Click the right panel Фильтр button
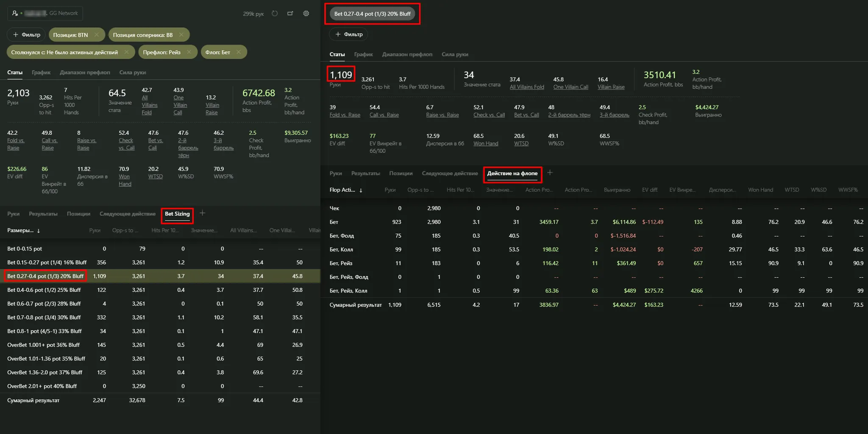 pyautogui.click(x=349, y=34)
